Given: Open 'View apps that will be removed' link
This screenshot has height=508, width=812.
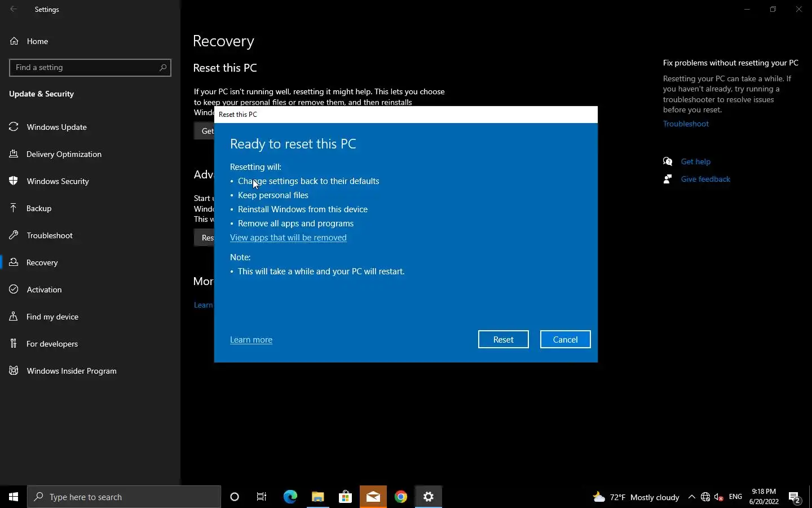Looking at the screenshot, I should (x=288, y=238).
